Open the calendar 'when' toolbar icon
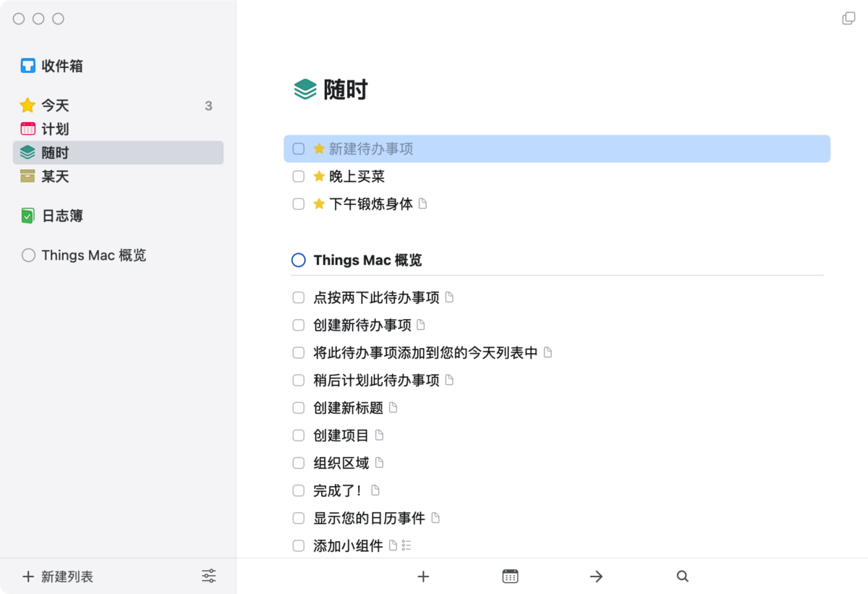The image size is (868, 594). click(x=510, y=577)
